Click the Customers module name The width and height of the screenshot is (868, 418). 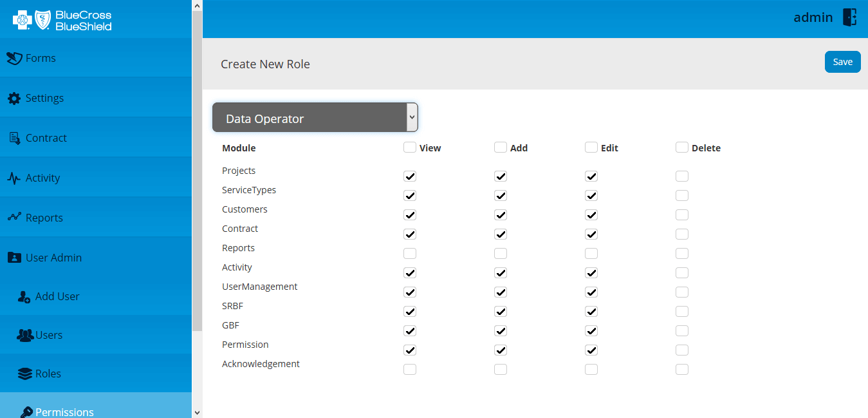click(x=245, y=209)
